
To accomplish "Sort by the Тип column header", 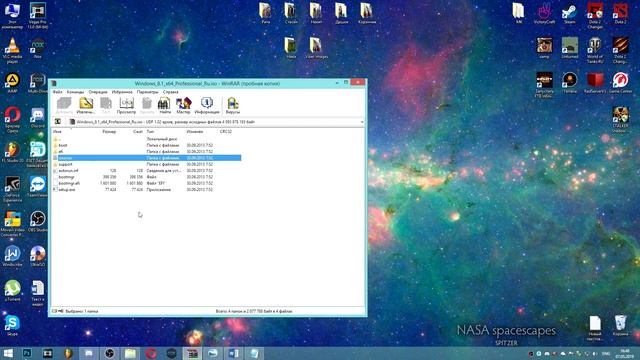I will click(150, 132).
